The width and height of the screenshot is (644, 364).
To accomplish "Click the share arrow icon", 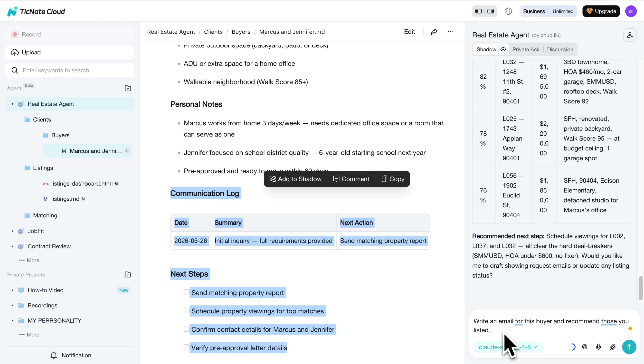I will (434, 32).
